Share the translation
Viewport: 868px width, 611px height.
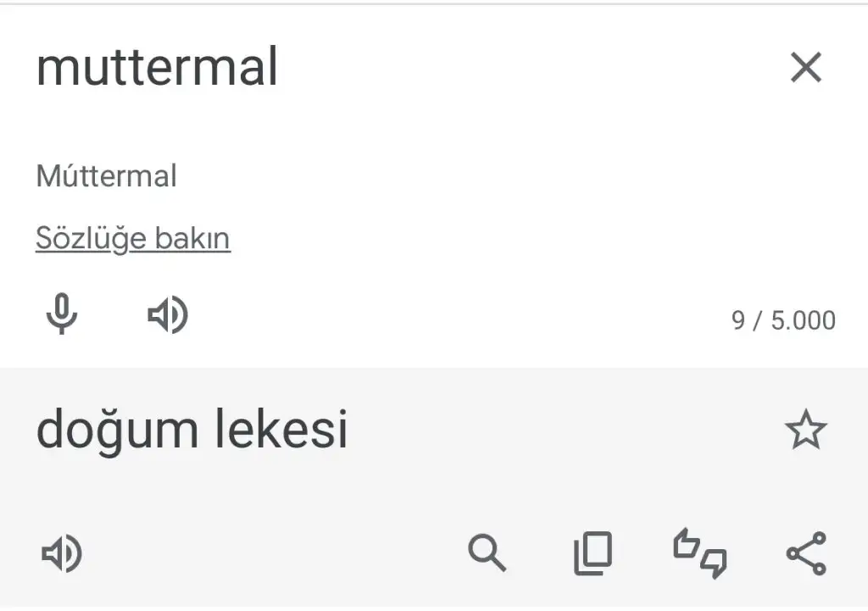pos(806,553)
